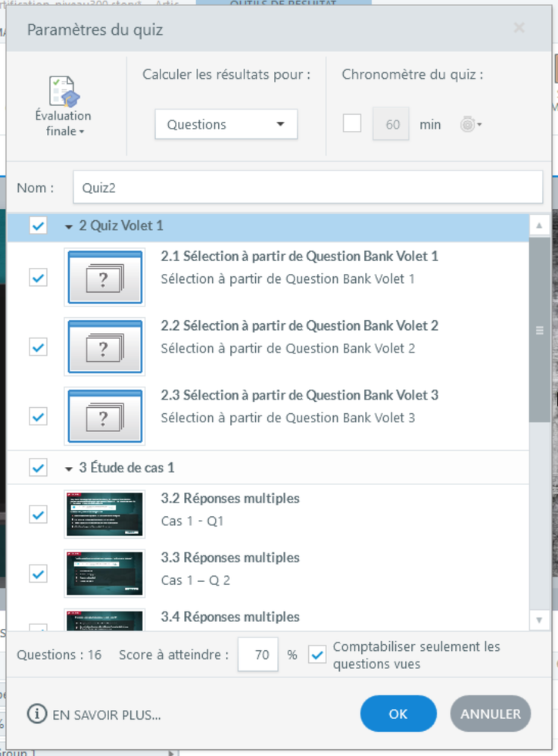The height and width of the screenshot is (756, 558).
Task: Uncheck the 2 Quiz Volet 1 scene checkbox
Action: [x=38, y=226]
